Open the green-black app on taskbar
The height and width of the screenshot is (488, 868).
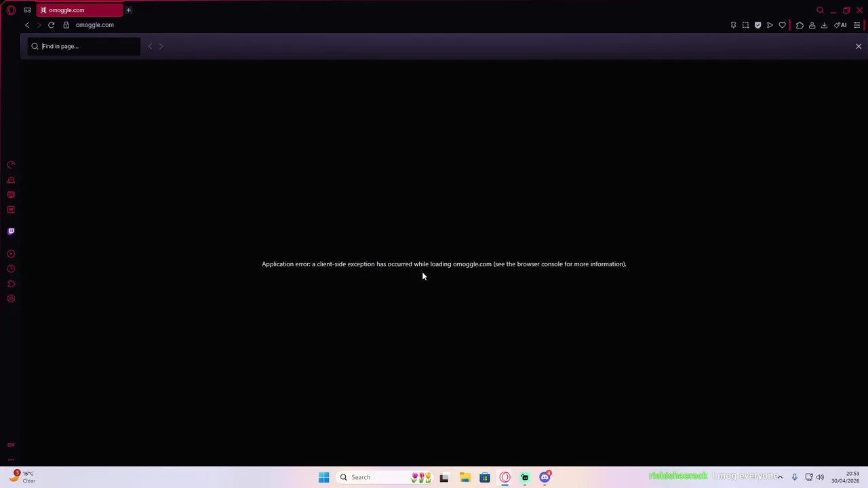[x=525, y=477]
